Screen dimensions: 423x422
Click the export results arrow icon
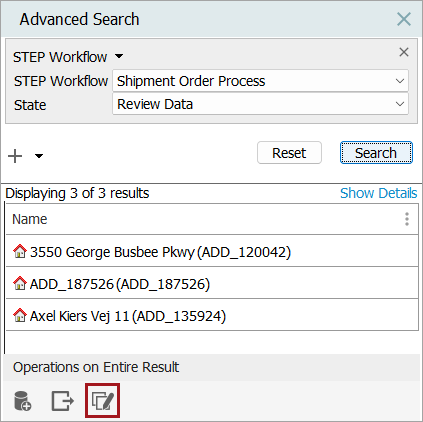63,401
